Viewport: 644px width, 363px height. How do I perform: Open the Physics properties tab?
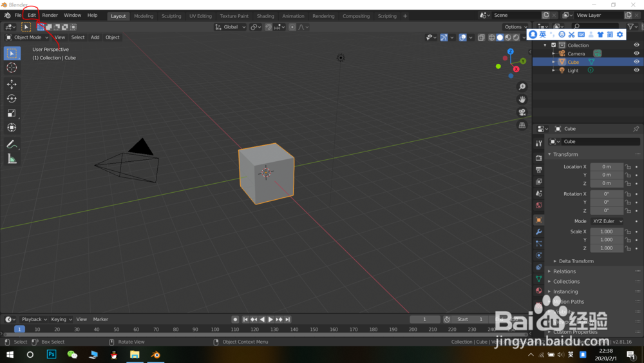(x=539, y=255)
